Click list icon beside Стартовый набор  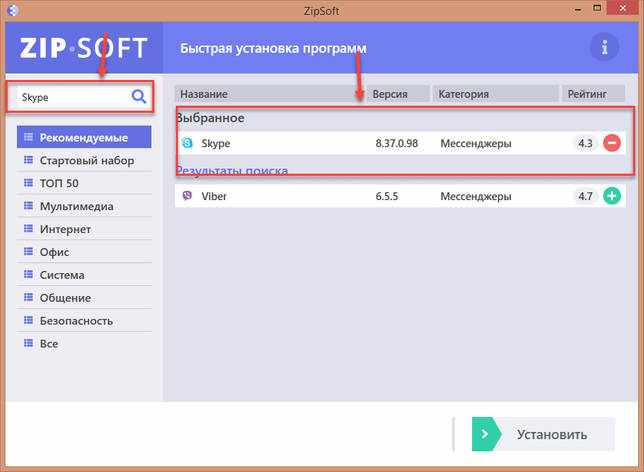point(28,160)
